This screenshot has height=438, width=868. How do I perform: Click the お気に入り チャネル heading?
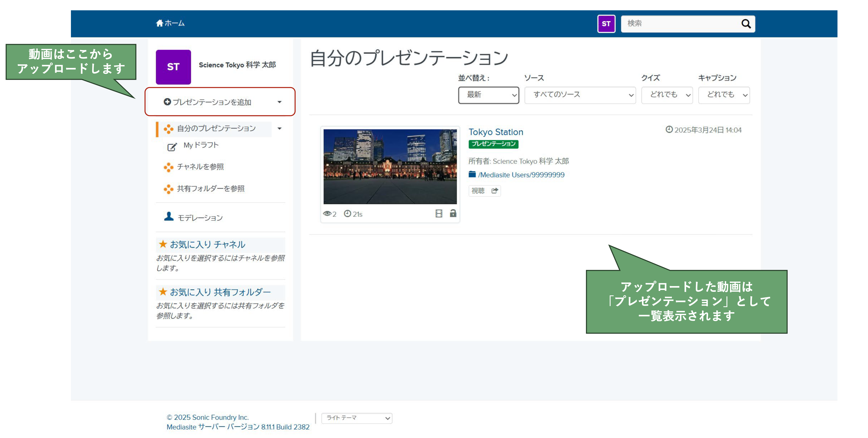click(207, 245)
